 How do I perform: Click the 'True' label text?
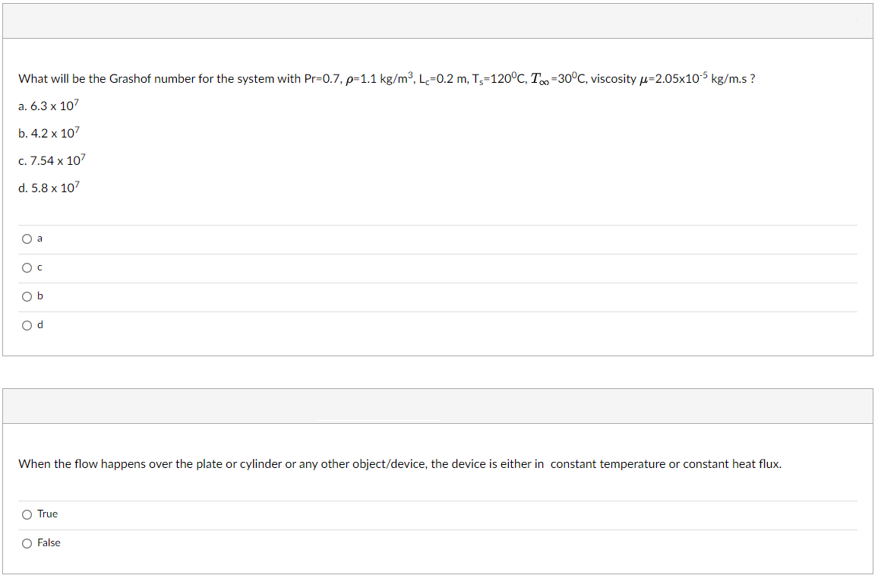[x=48, y=514]
